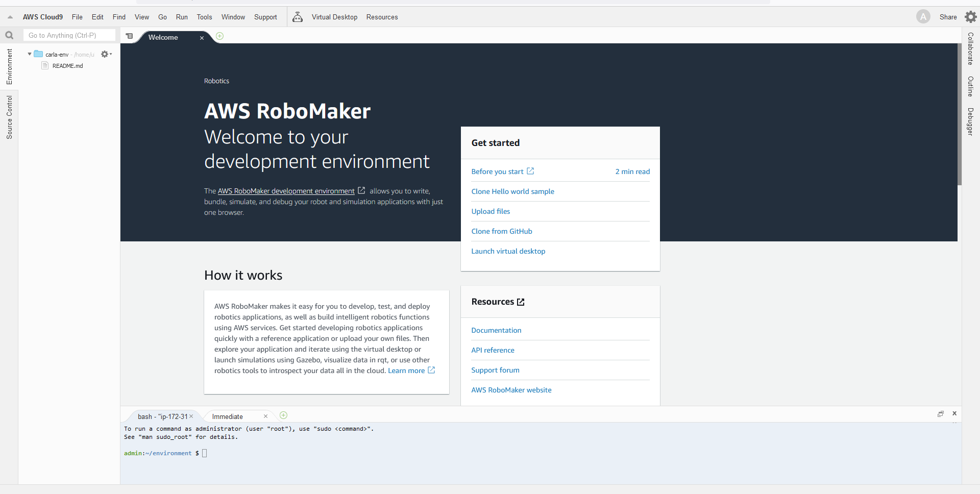Maximize the terminal panel
Screen dimensions: 980x494
[941, 414]
